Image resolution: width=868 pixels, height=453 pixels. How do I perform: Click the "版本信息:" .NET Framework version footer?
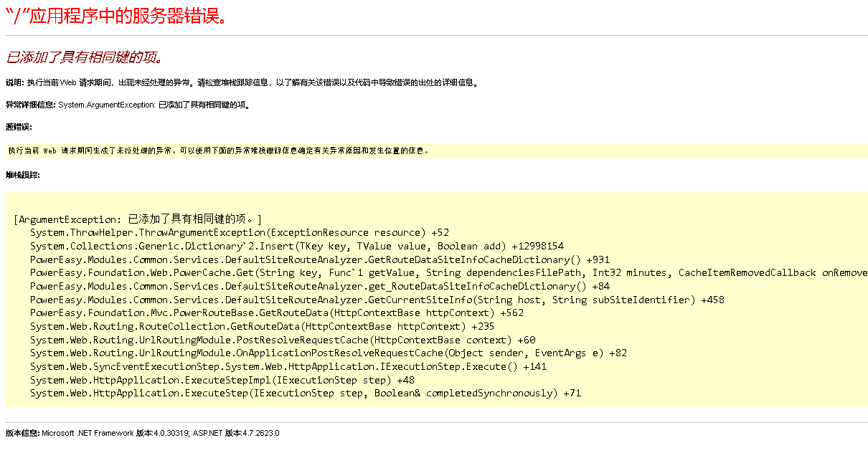[142, 433]
